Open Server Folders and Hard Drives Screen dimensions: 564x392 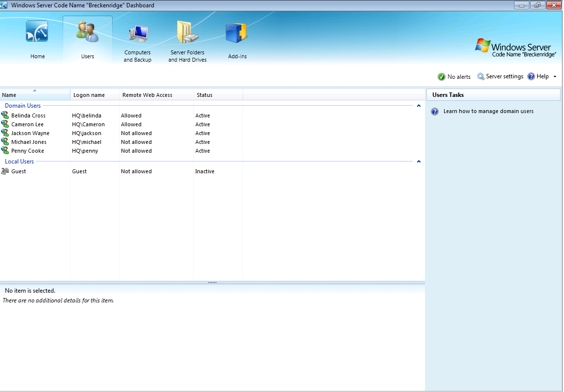pos(188,32)
